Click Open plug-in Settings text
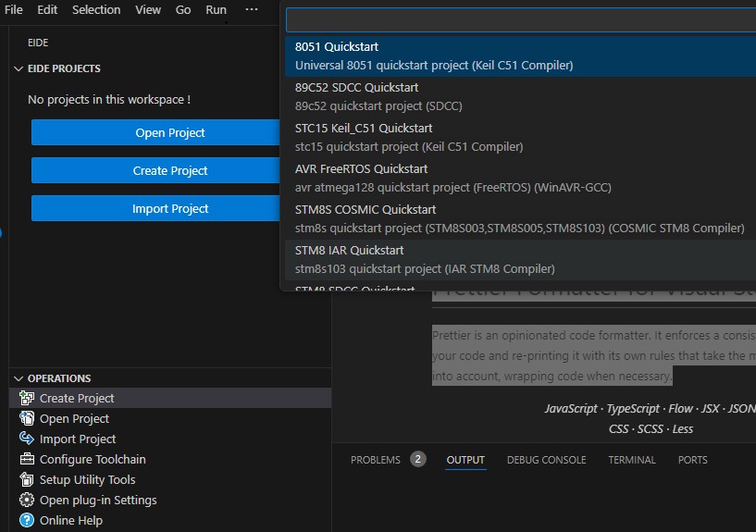Screen dimensions: 756x532 [98, 501]
